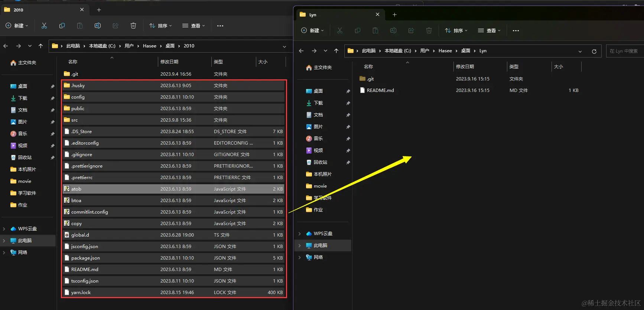Click the Cut icon in 2010 window toolbar
The image size is (644, 310).
44,26
